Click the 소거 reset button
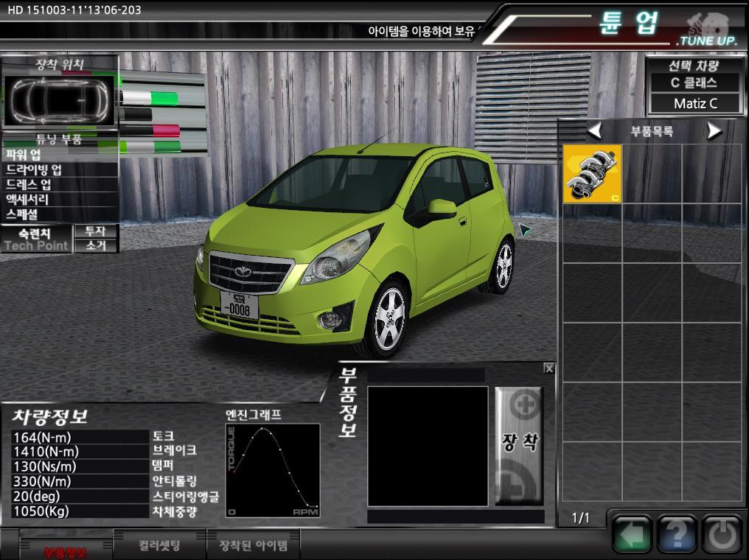 (x=96, y=245)
